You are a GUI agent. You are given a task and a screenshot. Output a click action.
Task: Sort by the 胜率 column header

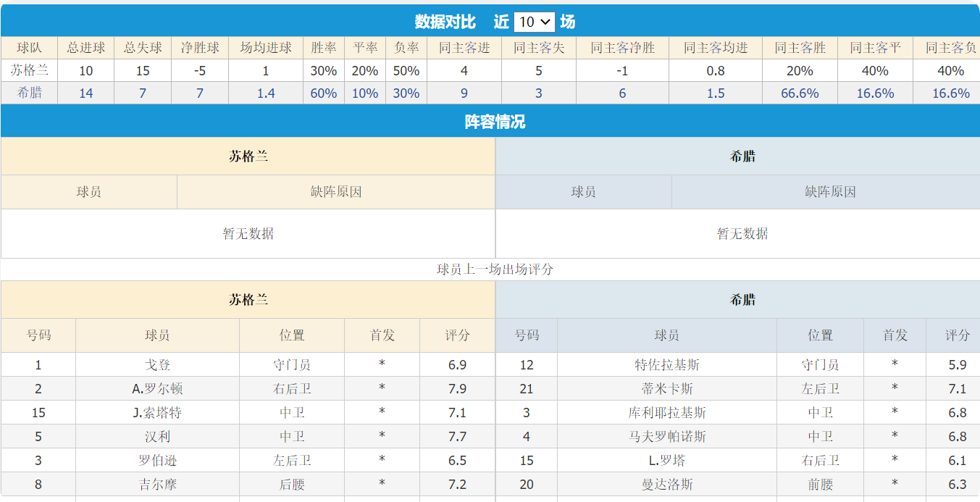(322, 48)
